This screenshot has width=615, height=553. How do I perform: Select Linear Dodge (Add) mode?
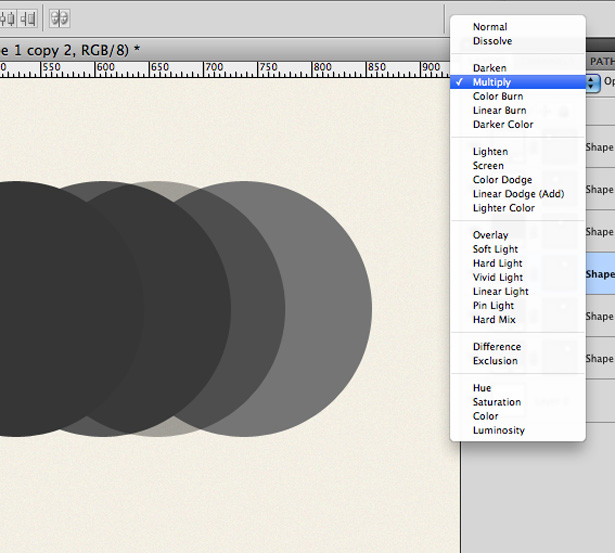518,194
